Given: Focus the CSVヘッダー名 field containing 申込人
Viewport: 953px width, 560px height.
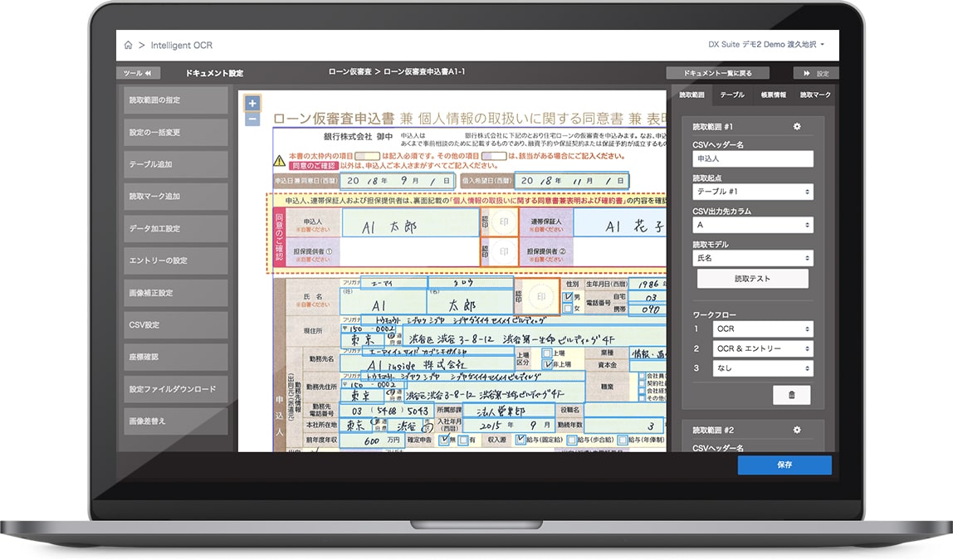Looking at the screenshot, I should click(752, 158).
